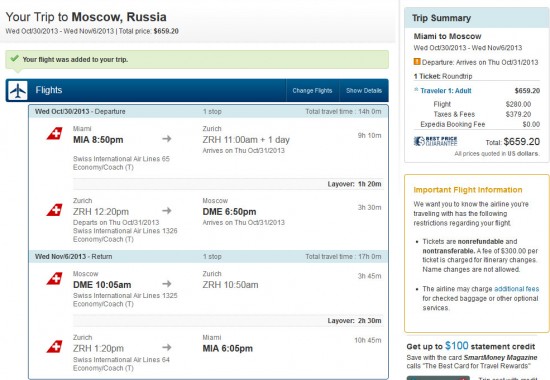Open Change Flights in the header bar
The height and width of the screenshot is (380, 550).
coord(312,91)
